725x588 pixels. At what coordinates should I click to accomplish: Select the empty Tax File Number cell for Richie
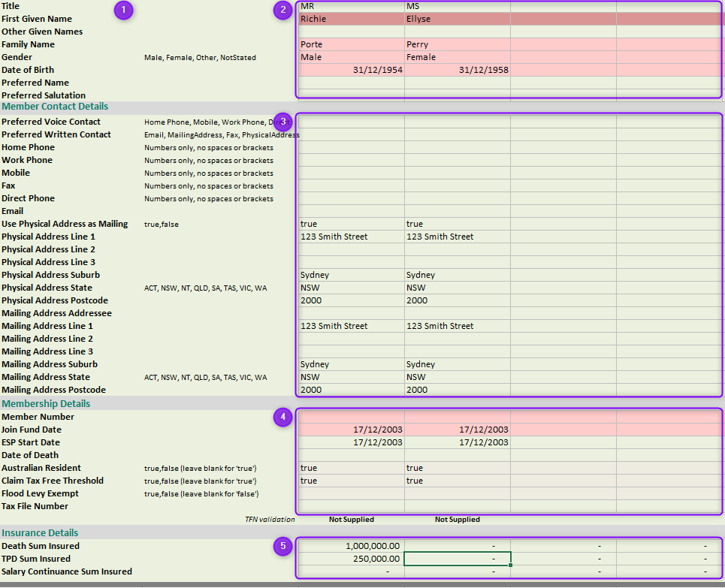(352, 506)
